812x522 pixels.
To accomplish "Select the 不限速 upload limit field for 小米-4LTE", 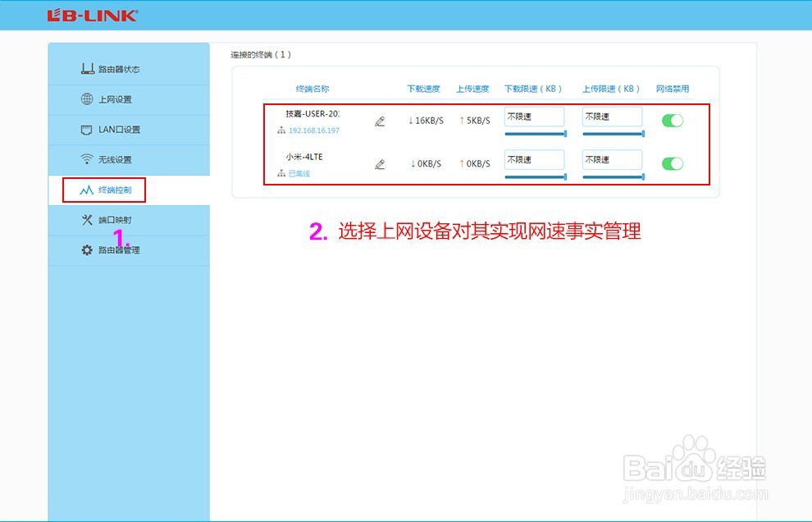I will click(x=611, y=159).
